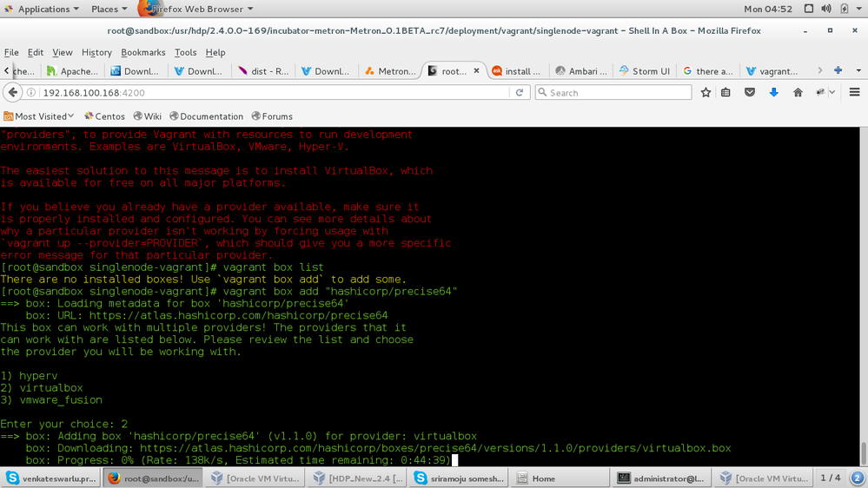Switch to the Google 'there a...' tab
Viewport: 868px width, 488px height.
709,71
